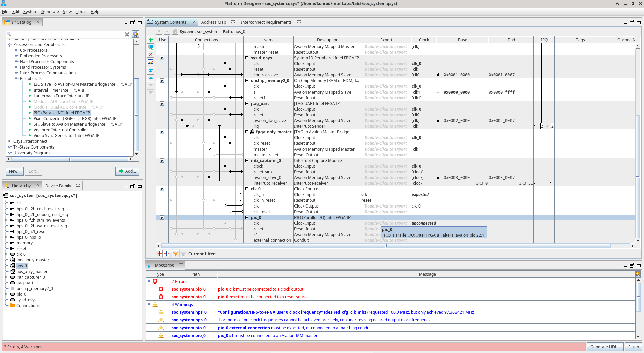Uncheck Use box for pio_0
This screenshot has width=644, height=353.
162,217
